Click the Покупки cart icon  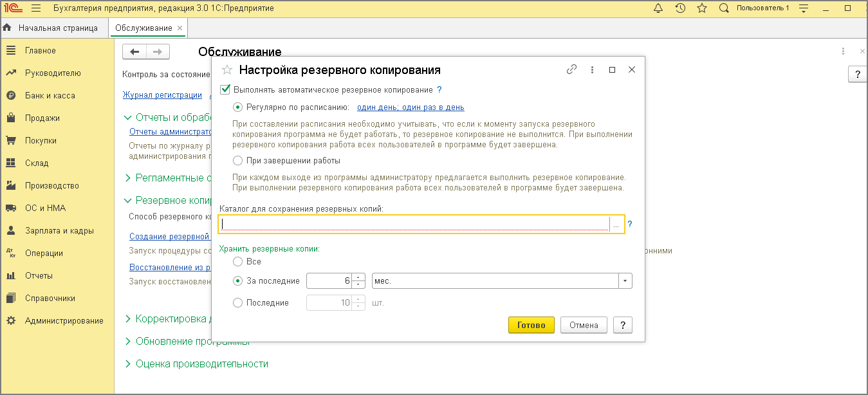[x=10, y=140]
